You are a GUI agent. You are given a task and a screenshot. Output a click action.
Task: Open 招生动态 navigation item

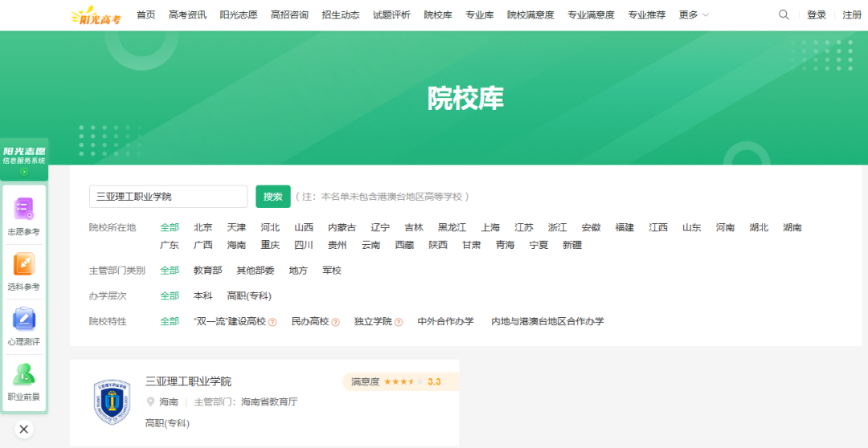coord(341,15)
